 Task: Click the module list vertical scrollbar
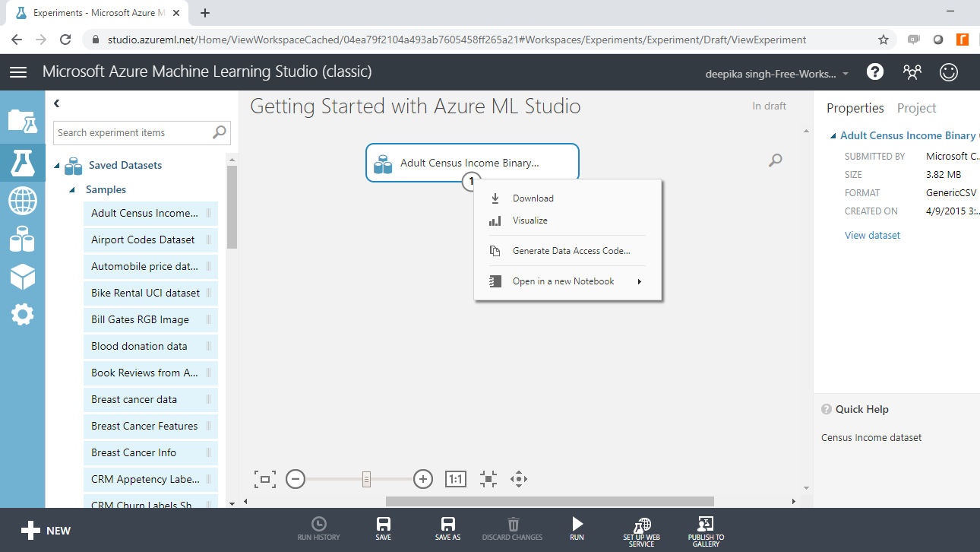(232, 208)
